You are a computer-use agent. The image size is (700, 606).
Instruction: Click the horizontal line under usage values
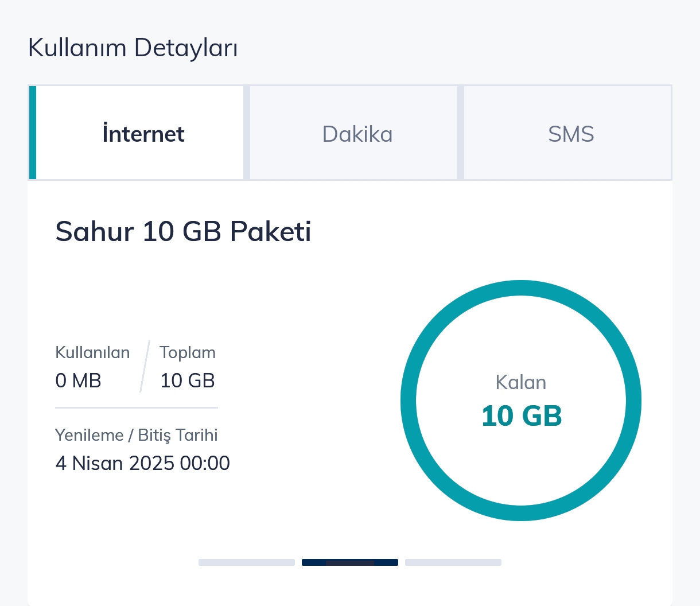137,407
